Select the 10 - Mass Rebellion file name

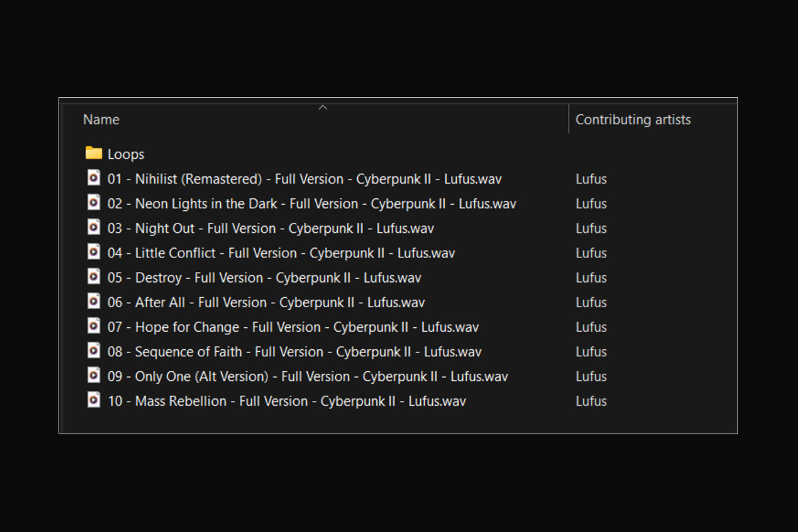tap(287, 401)
